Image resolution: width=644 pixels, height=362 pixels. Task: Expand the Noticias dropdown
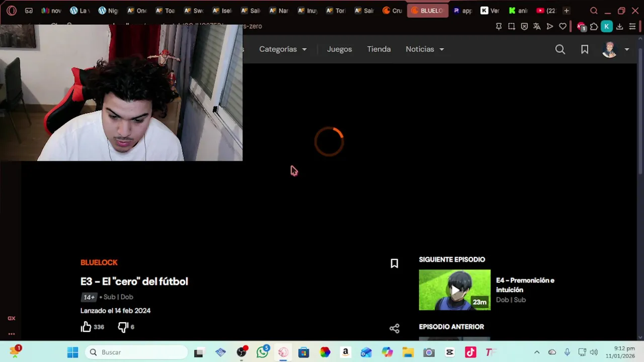tap(425, 49)
